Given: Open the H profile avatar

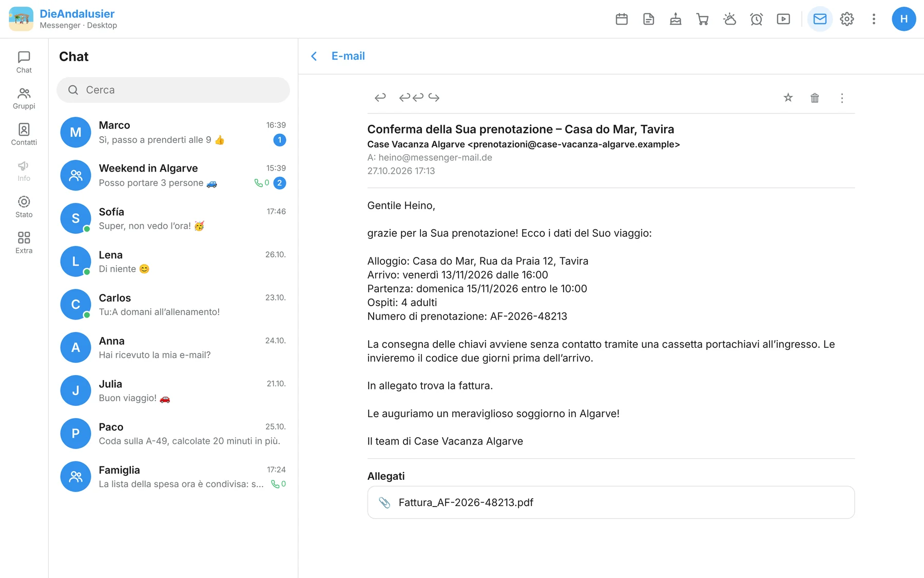Looking at the screenshot, I should 904,19.
